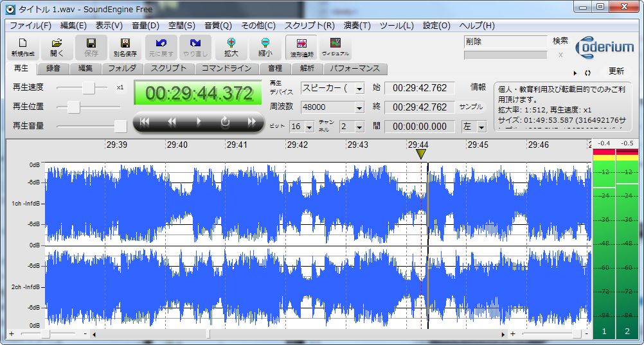Click the 更新 update button
The image size is (644, 345).
(616, 71)
